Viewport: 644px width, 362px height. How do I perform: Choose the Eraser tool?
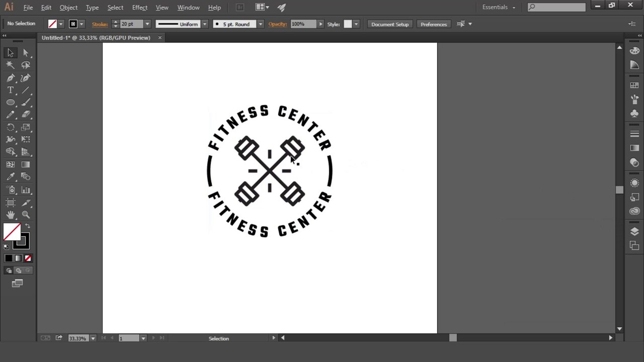coord(26,115)
